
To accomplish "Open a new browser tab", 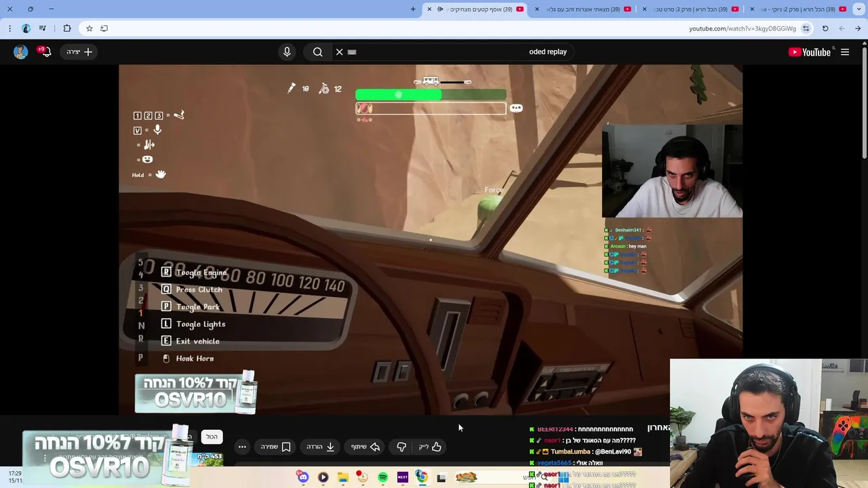I will (413, 9).
